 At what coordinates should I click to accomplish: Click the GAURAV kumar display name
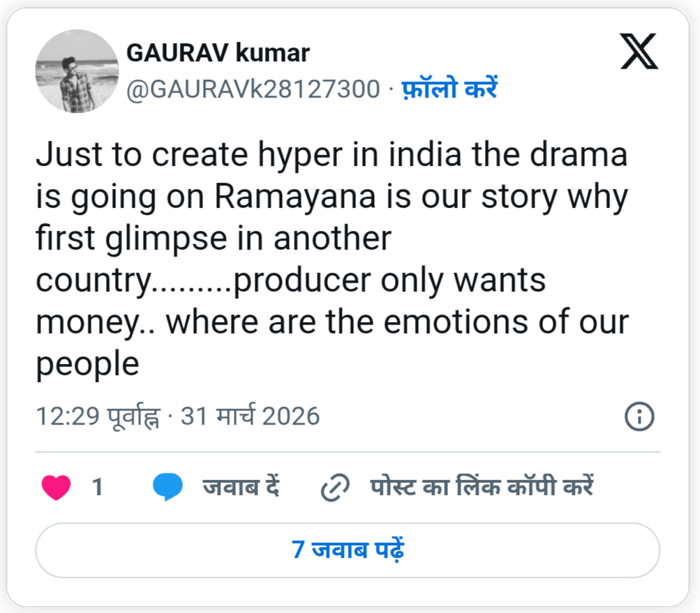218,53
